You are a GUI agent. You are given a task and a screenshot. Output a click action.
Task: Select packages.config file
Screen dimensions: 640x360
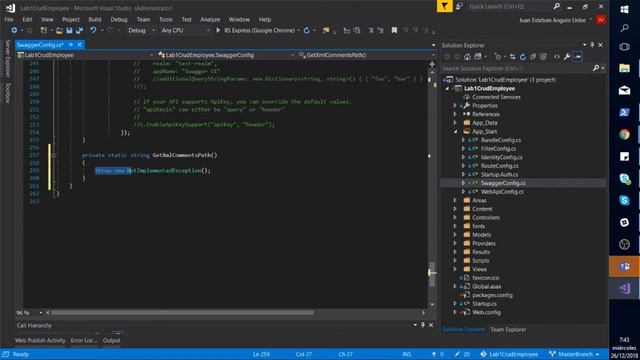[x=492, y=295]
